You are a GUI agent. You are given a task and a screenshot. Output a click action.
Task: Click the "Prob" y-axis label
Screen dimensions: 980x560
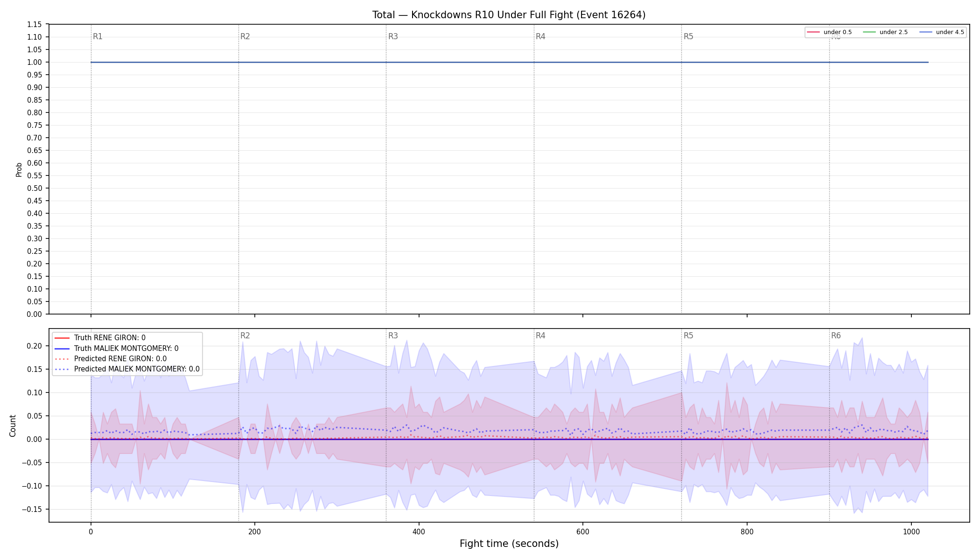coord(19,169)
